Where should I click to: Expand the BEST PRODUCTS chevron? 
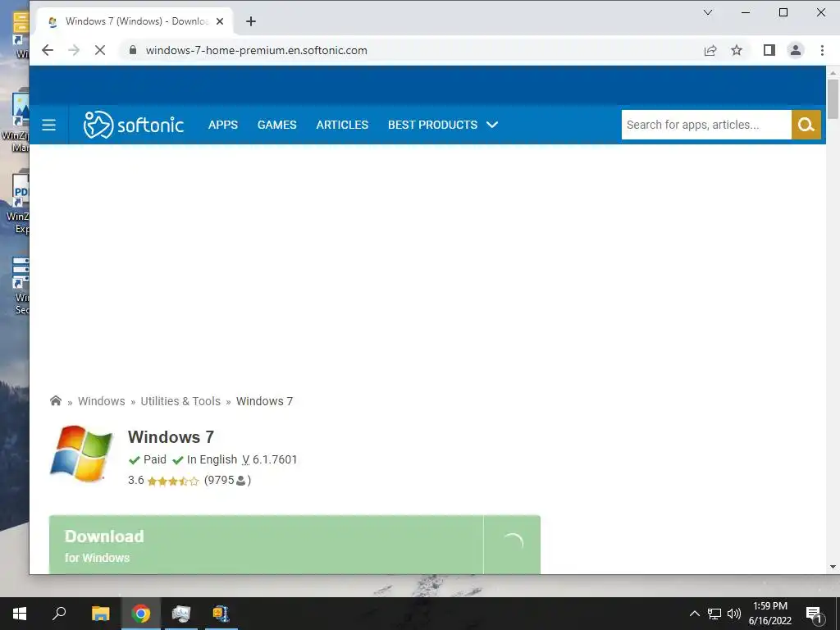(492, 125)
